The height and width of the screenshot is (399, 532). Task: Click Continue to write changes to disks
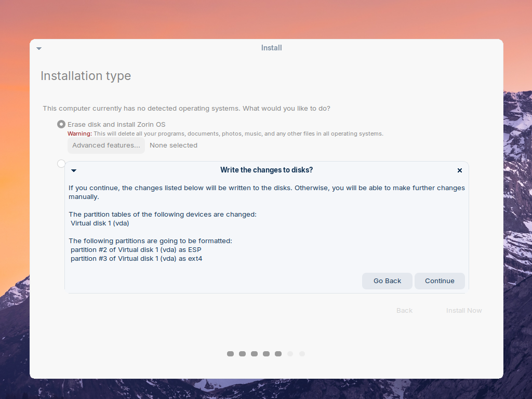(x=440, y=281)
